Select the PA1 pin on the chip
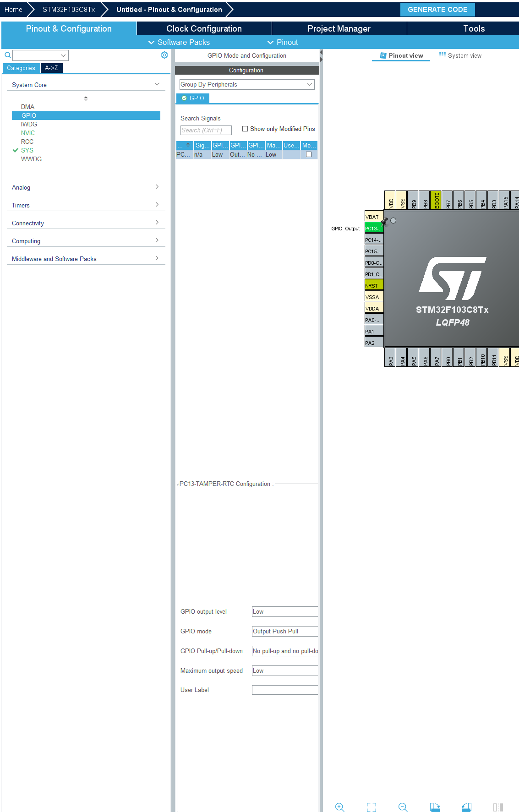Screen dimensions: 519x812 (374, 331)
